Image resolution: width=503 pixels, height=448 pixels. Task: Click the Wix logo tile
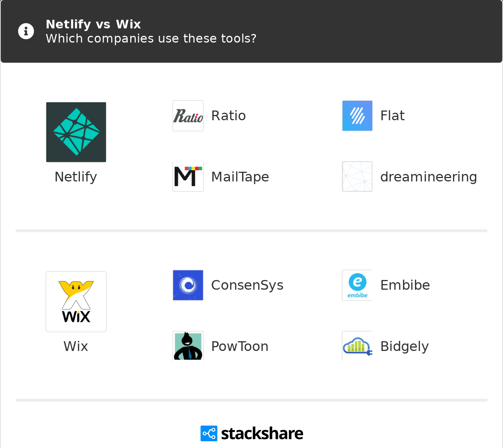pos(76,302)
